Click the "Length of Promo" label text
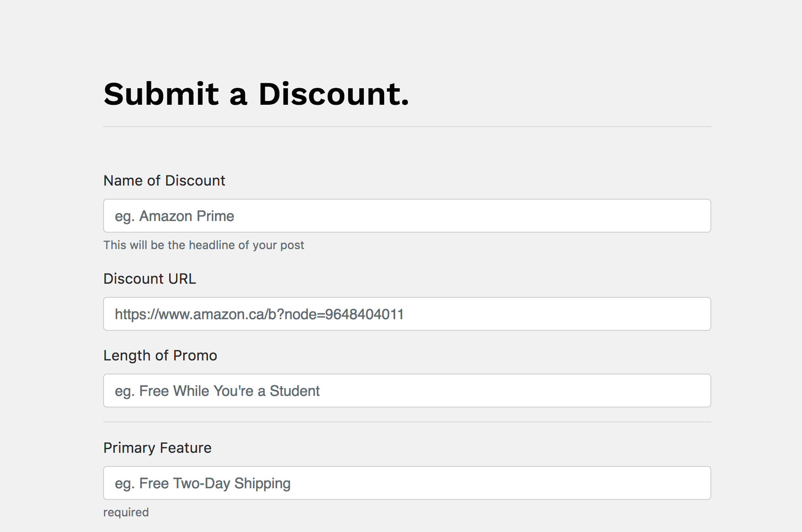Viewport: 802px width, 532px height. (160, 355)
